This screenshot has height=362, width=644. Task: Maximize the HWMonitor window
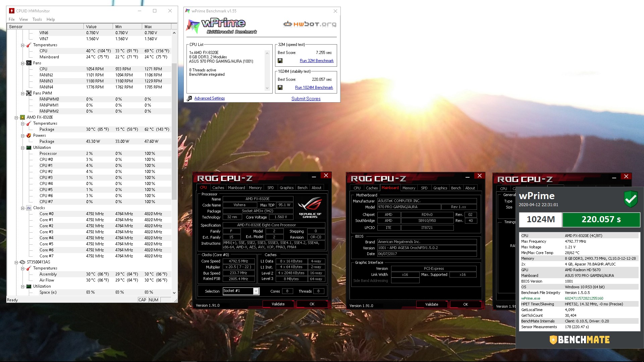155,11
